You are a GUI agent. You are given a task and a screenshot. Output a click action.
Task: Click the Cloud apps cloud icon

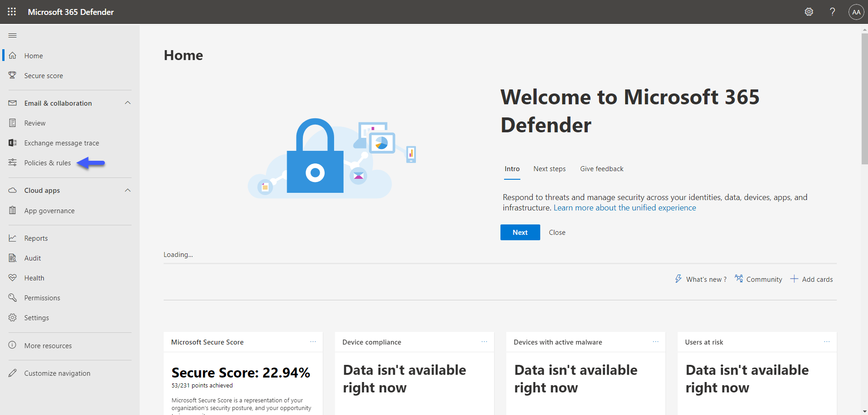click(x=13, y=190)
